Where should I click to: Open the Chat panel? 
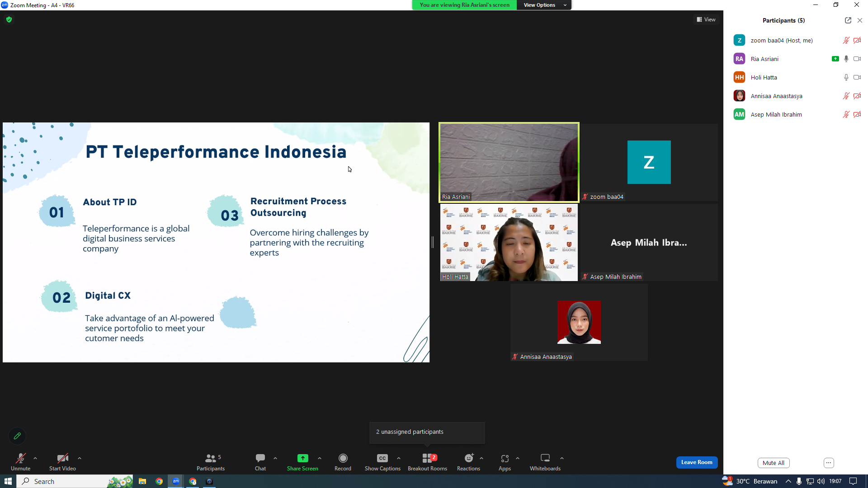[x=260, y=462]
